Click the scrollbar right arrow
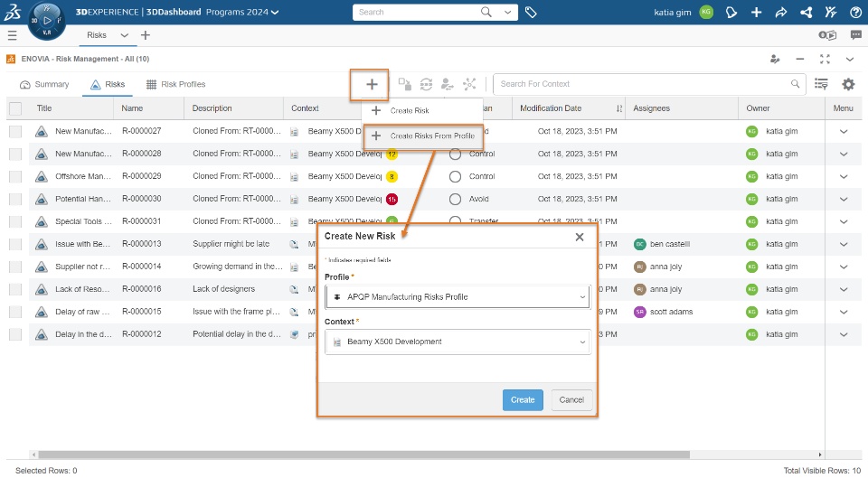The image size is (868, 487). pyautogui.click(x=820, y=454)
